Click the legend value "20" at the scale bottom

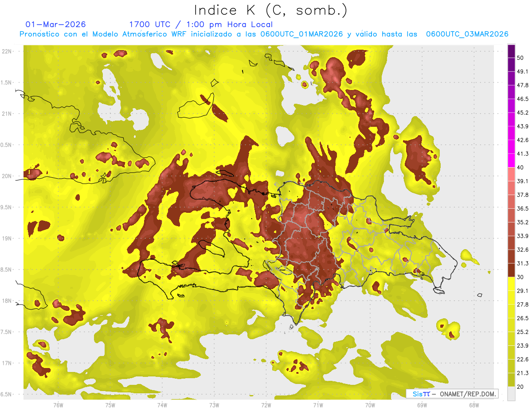(x=520, y=387)
